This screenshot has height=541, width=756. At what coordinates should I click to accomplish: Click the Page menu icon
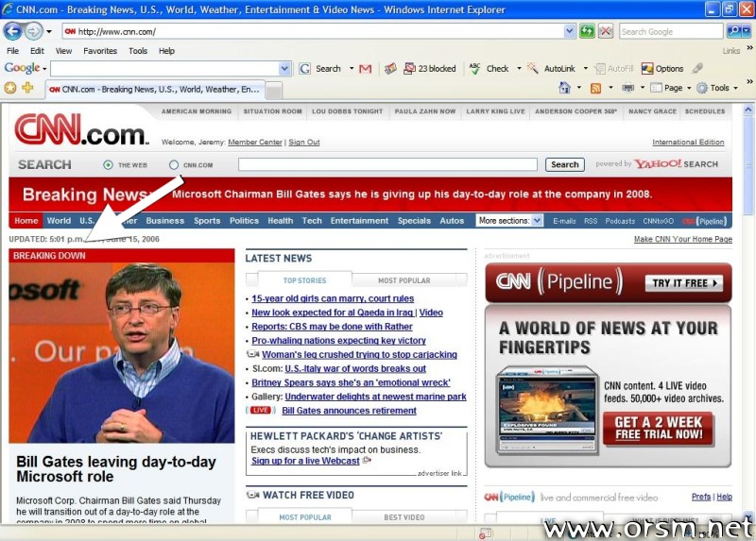pos(656,88)
